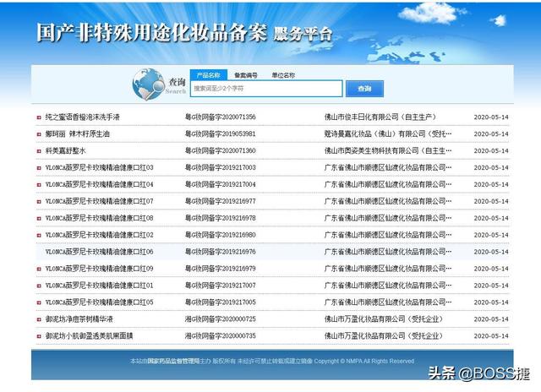Click company name in 辣木籽原生油 row
This screenshot has width=541, height=392.
click(x=388, y=134)
